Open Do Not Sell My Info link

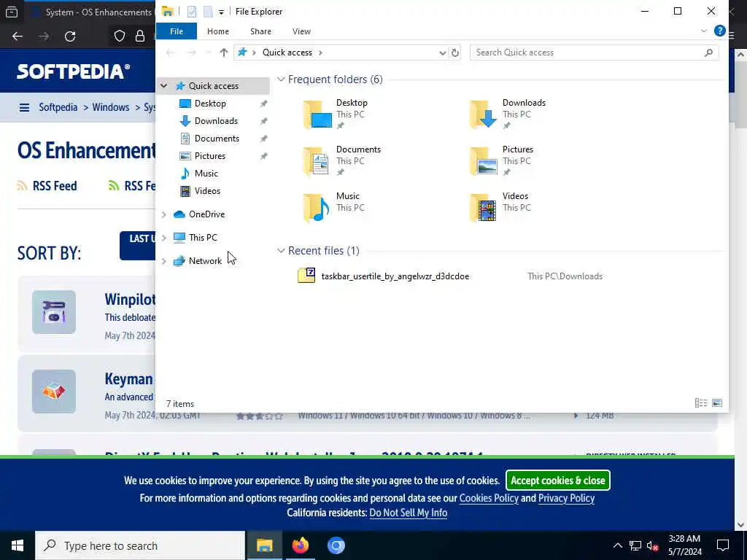click(409, 513)
